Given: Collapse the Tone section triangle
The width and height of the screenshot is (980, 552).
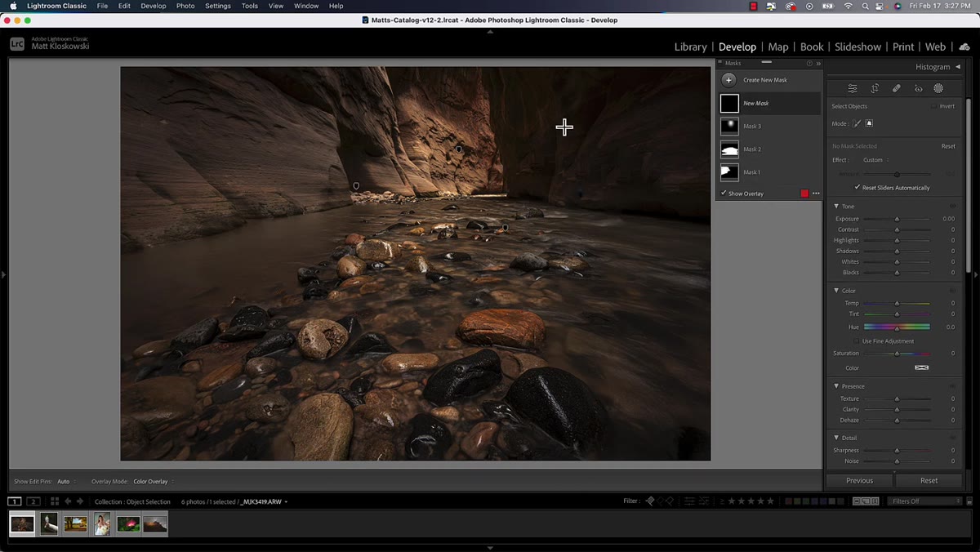Looking at the screenshot, I should point(836,207).
